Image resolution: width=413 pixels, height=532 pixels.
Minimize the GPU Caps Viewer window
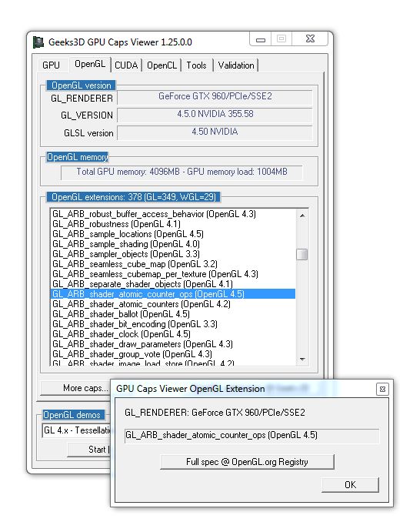[260, 39]
